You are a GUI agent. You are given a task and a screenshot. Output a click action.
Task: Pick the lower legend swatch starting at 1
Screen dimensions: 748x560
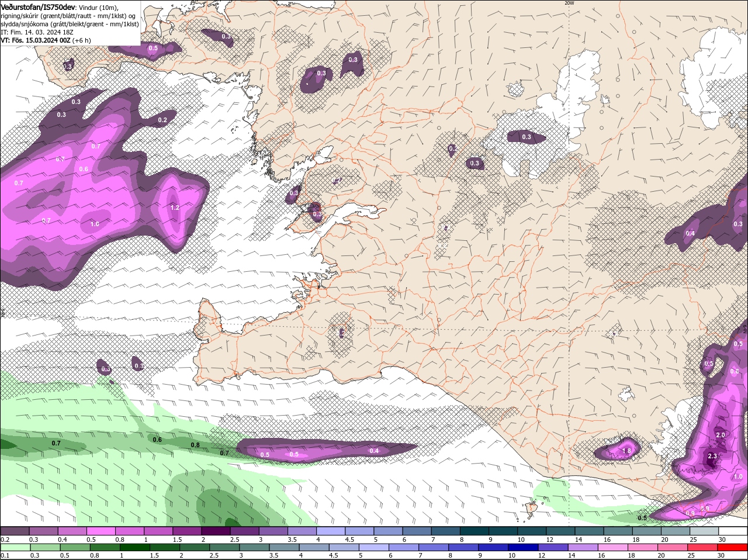click(x=136, y=548)
